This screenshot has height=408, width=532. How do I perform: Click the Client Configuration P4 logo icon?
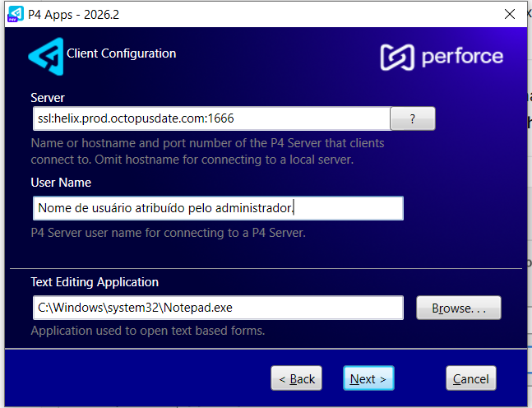pyautogui.click(x=47, y=56)
